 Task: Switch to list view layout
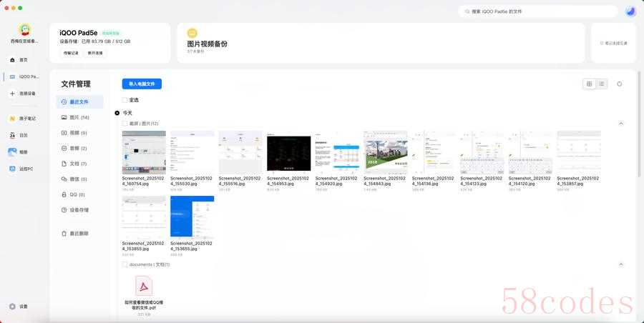(x=601, y=84)
